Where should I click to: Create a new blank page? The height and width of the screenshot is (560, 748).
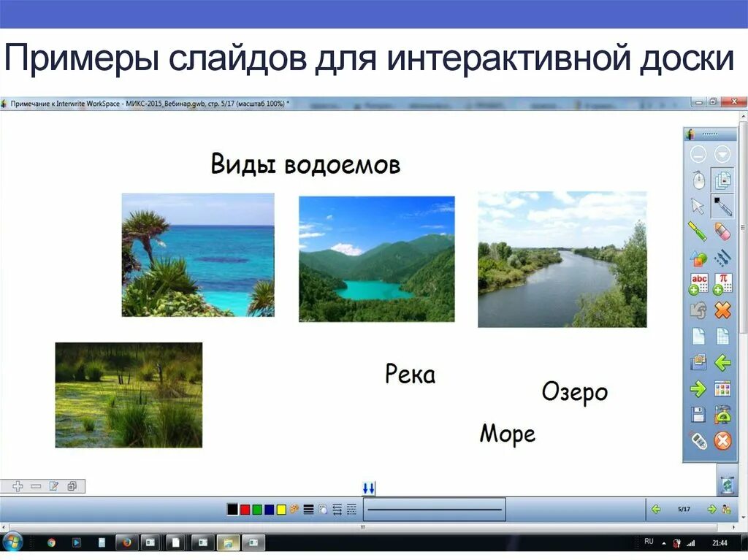(698, 337)
